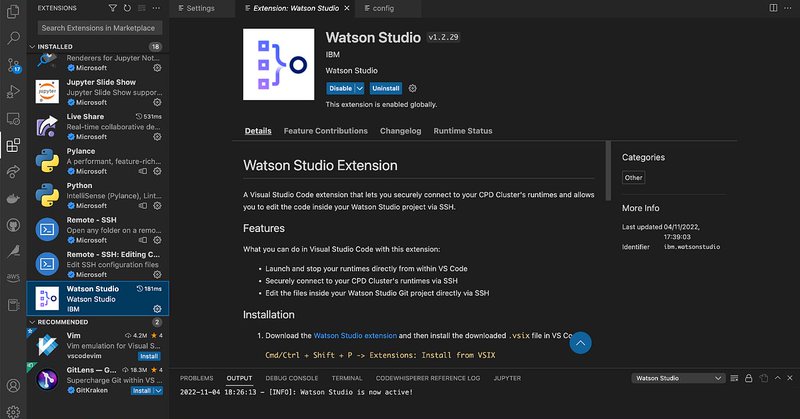Open the Watson Studio output channel dropdown
Viewport: 800px width, 419px height.
click(678, 378)
